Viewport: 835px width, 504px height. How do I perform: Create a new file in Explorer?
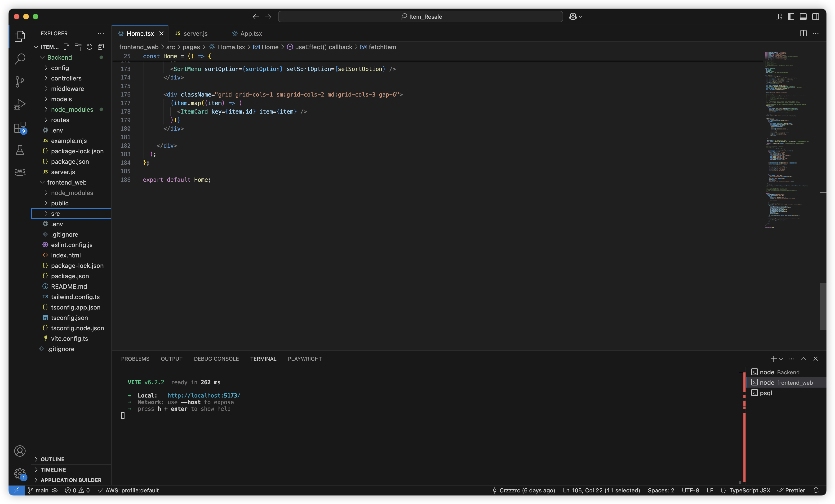[x=67, y=47]
